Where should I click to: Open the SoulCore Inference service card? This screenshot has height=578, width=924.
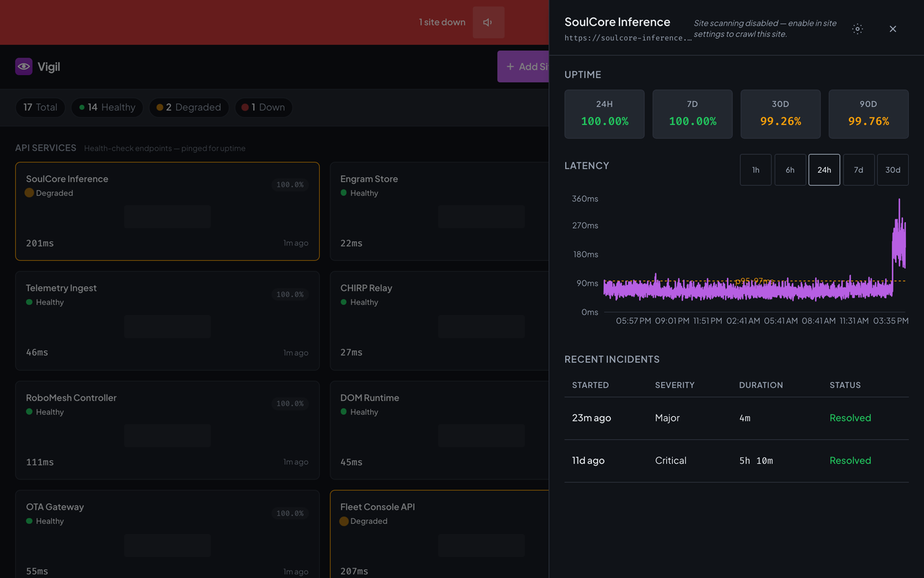[x=167, y=211]
